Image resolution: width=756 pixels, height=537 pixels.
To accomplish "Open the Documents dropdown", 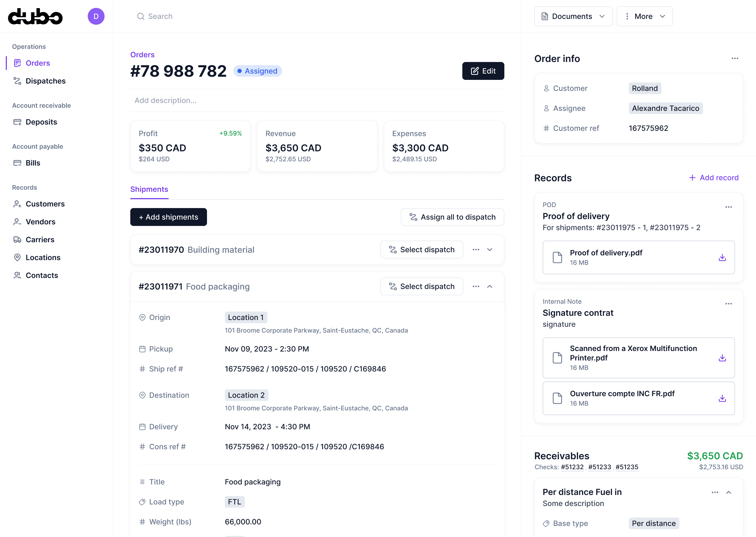I will 573,16.
